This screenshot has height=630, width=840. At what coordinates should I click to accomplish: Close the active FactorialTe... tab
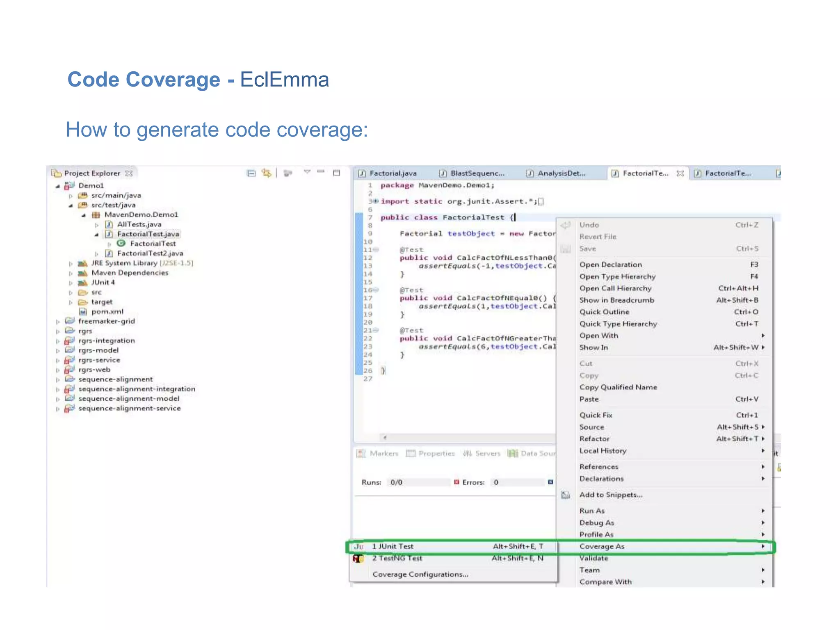pyautogui.click(x=680, y=173)
